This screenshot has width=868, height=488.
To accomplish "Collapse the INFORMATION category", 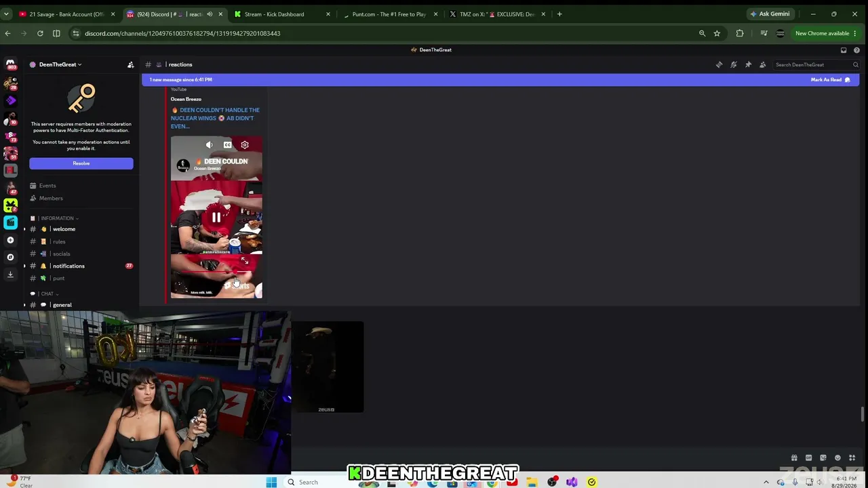I will pos(57,218).
